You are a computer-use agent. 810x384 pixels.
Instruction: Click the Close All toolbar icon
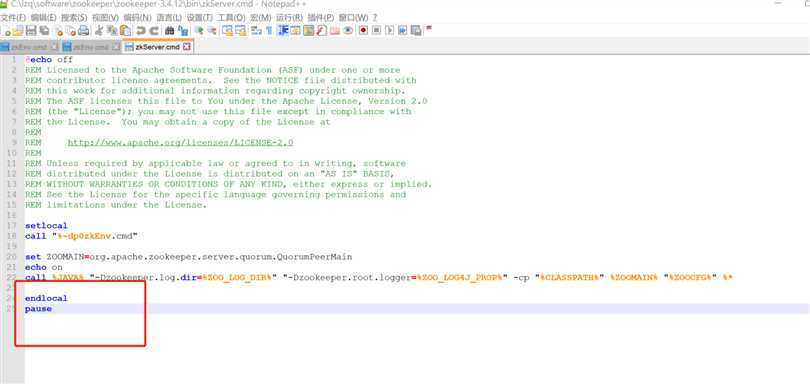tap(72, 30)
